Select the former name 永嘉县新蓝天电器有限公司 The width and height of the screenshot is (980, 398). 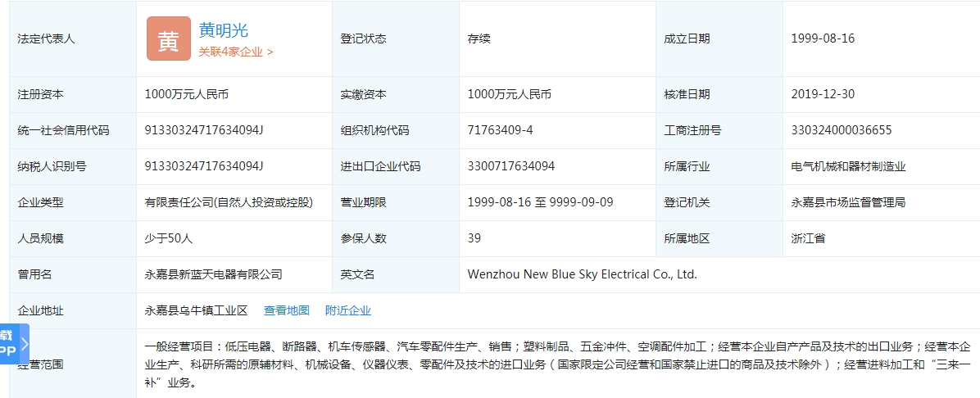tap(213, 274)
